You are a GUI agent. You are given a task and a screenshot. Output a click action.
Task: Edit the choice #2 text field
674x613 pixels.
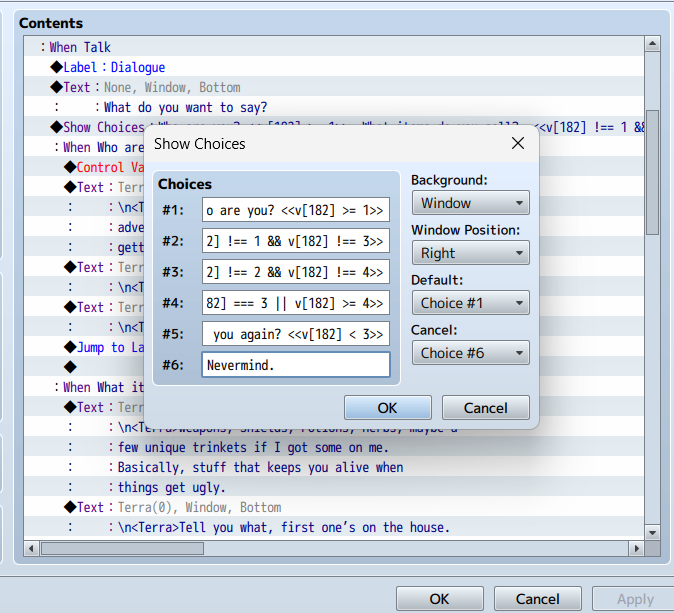point(295,240)
